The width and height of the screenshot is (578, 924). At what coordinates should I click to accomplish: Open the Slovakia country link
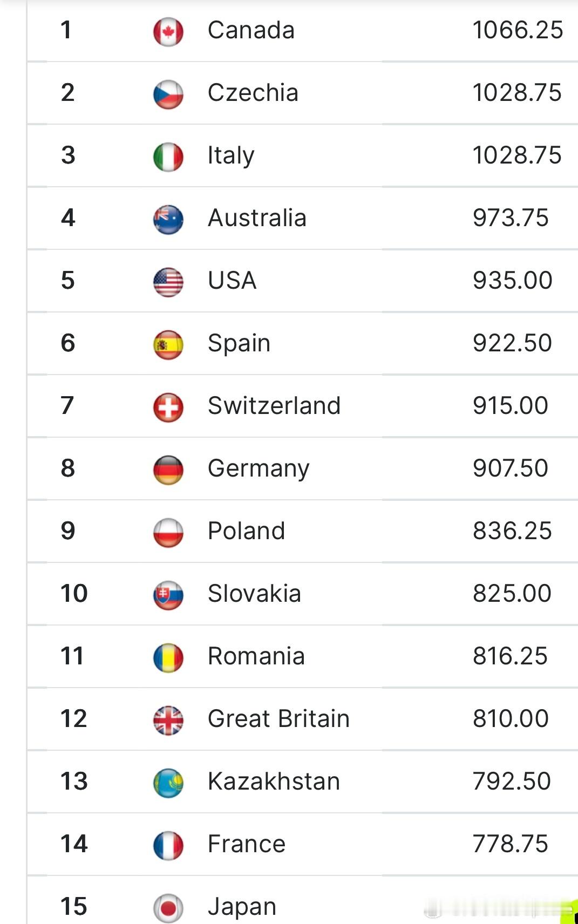254,594
